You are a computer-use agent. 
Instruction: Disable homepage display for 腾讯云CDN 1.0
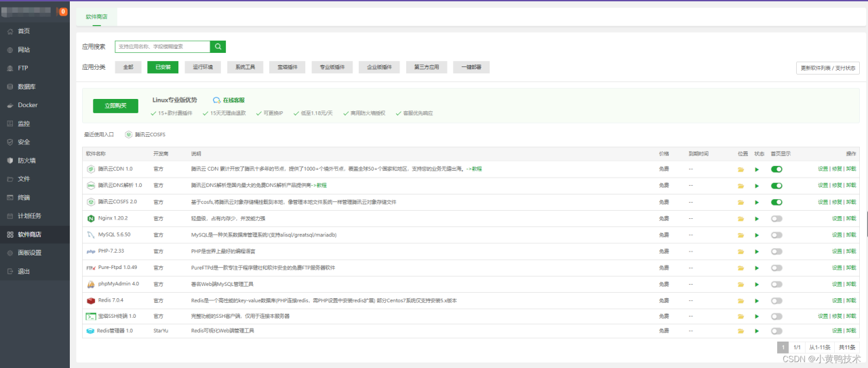[776, 169]
